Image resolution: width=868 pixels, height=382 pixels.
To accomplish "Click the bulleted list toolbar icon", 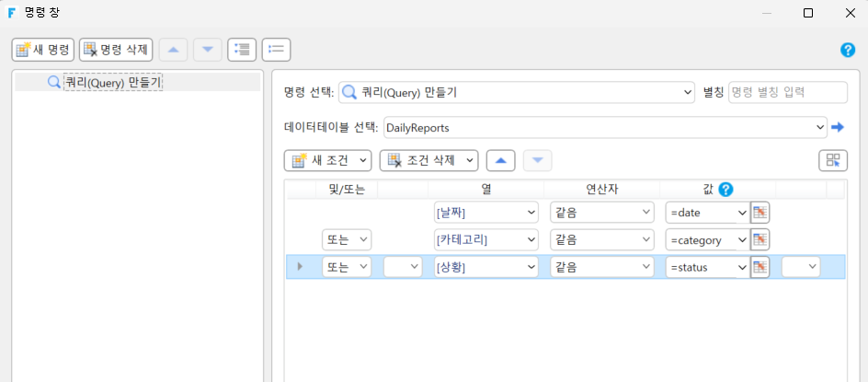I will pos(276,50).
